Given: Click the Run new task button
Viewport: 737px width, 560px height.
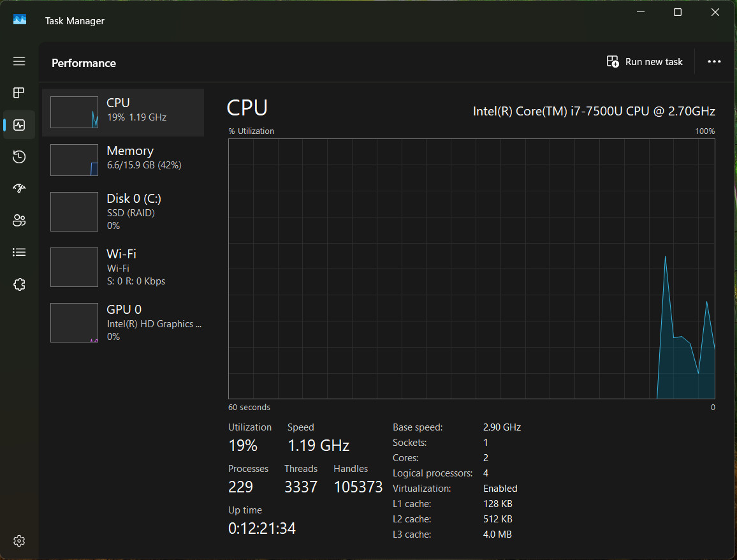Looking at the screenshot, I should [645, 62].
